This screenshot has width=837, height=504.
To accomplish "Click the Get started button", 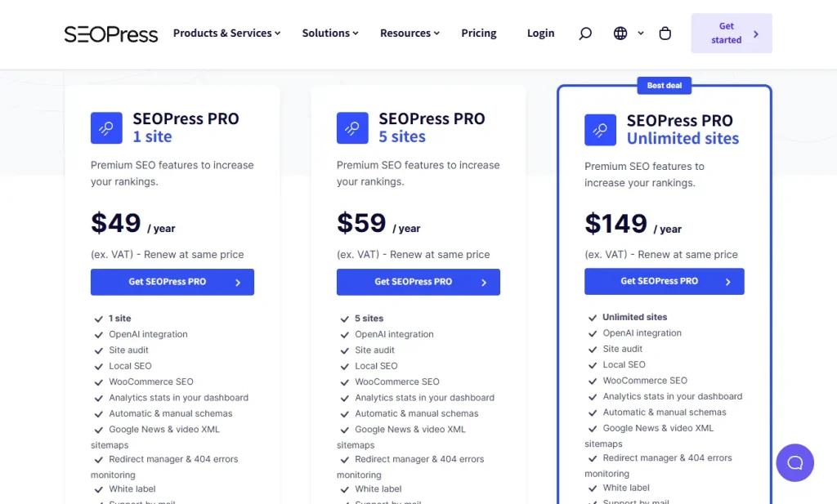I will point(730,33).
